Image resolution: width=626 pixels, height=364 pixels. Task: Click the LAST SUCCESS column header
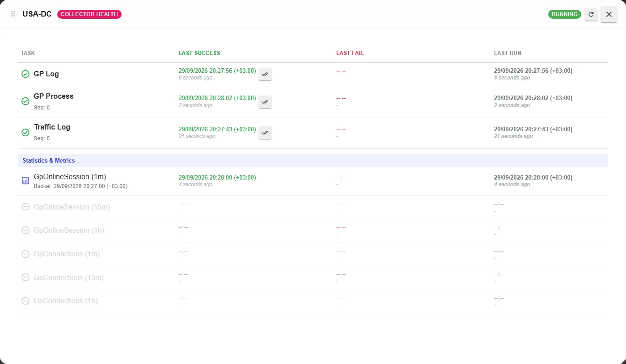coord(199,53)
